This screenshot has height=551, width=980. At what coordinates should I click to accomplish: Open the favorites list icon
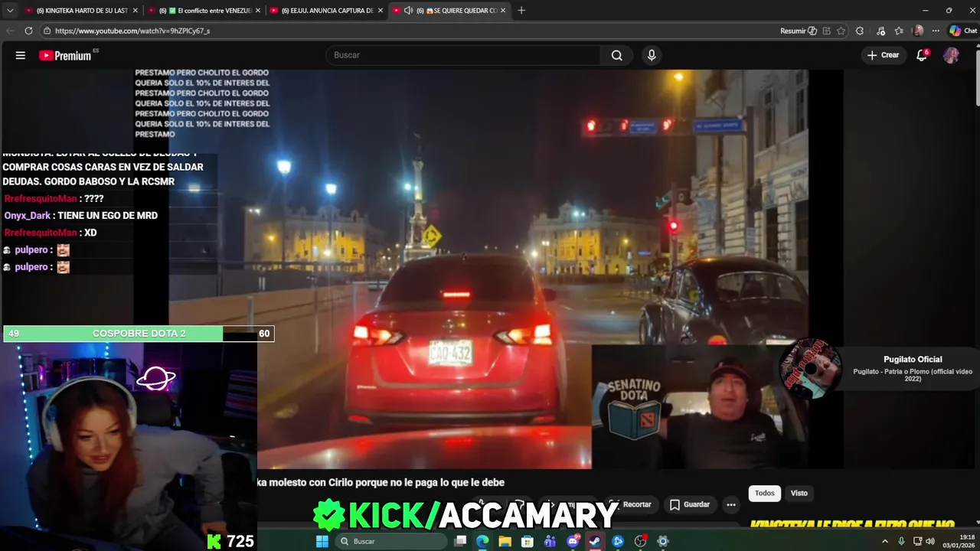(899, 31)
